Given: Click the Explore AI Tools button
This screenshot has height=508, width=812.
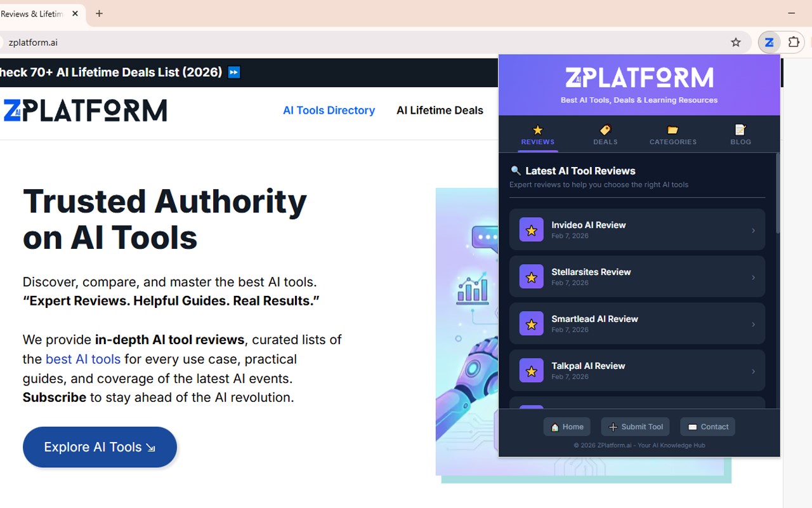Looking at the screenshot, I should coord(100,447).
